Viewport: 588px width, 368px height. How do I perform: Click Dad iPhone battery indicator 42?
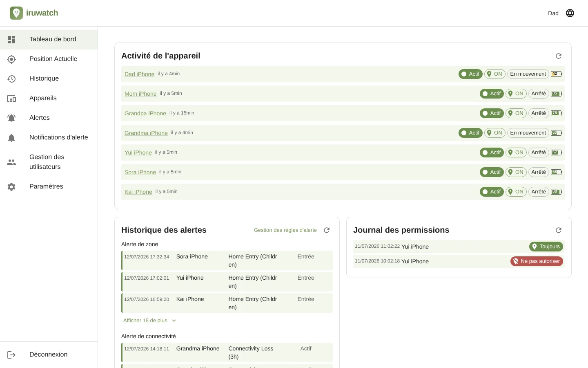557,74
